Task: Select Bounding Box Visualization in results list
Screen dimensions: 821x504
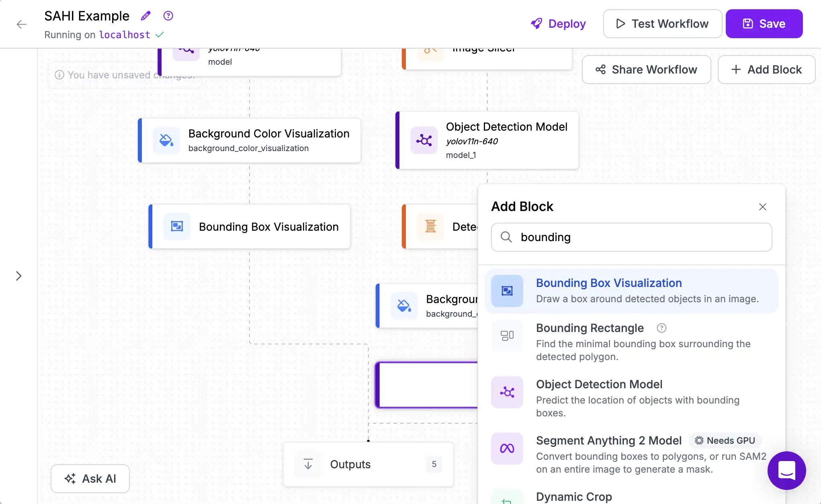Action: coord(631,291)
